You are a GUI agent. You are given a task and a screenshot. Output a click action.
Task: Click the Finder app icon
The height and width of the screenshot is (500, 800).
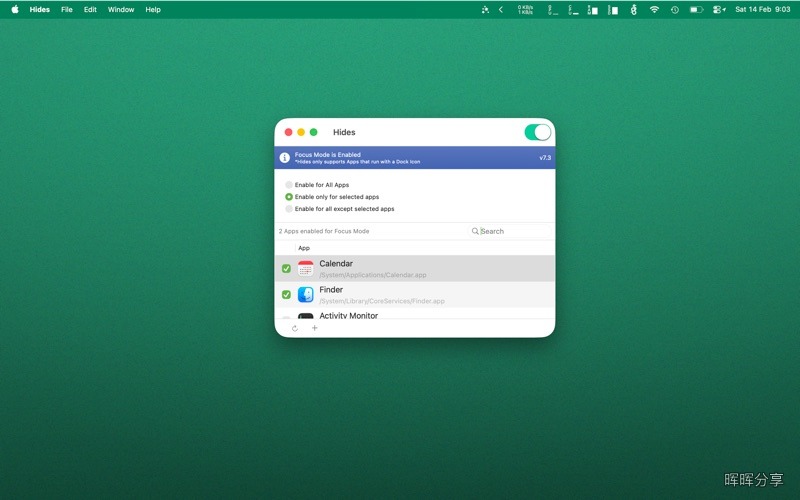[306, 294]
